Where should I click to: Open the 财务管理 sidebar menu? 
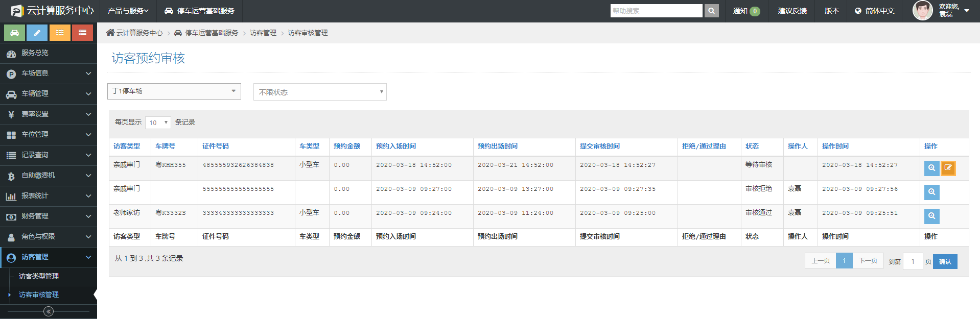pos(49,216)
